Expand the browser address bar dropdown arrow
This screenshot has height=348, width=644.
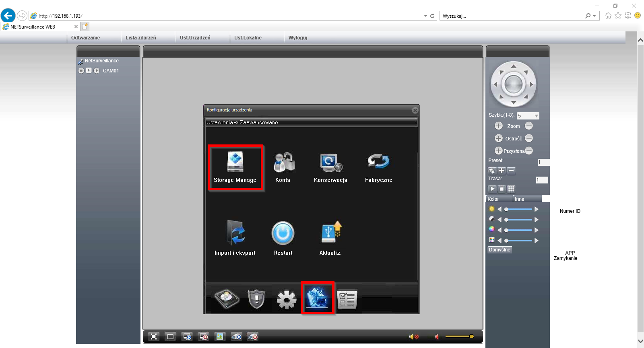425,16
